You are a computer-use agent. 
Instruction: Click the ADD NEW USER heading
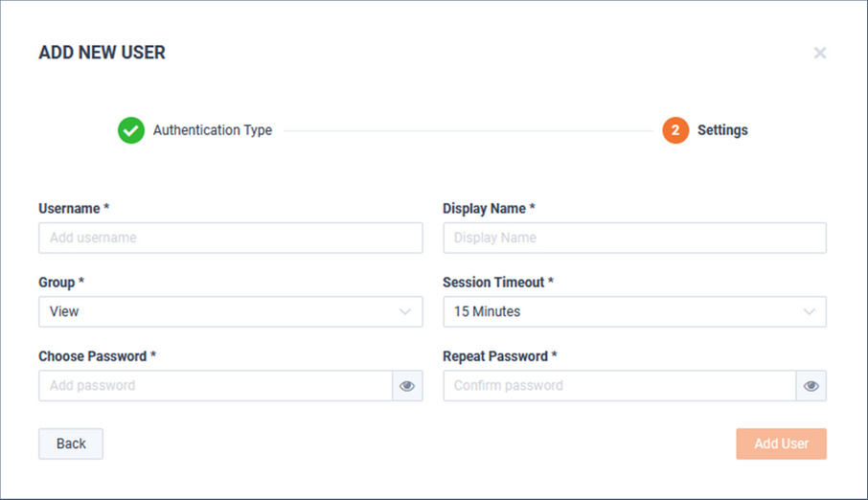tap(102, 53)
